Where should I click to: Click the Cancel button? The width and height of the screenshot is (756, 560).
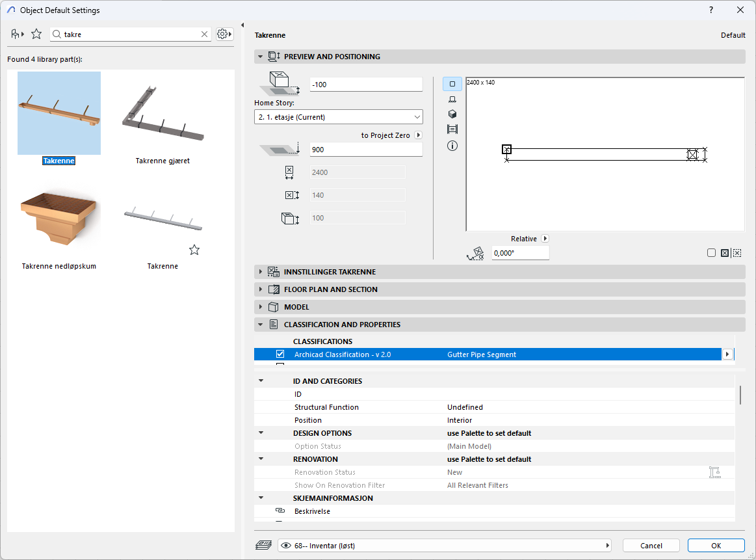pos(651,546)
